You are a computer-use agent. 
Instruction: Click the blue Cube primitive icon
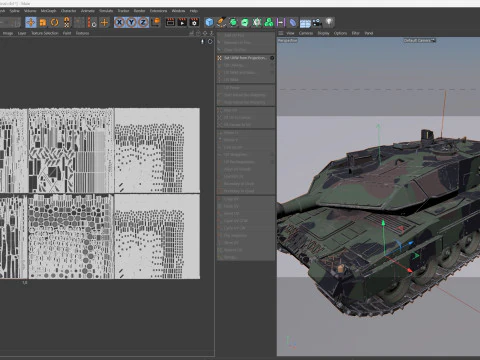209,23
